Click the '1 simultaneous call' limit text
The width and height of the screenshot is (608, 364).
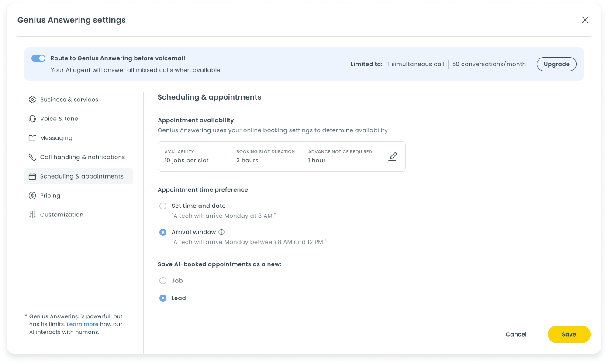click(416, 64)
